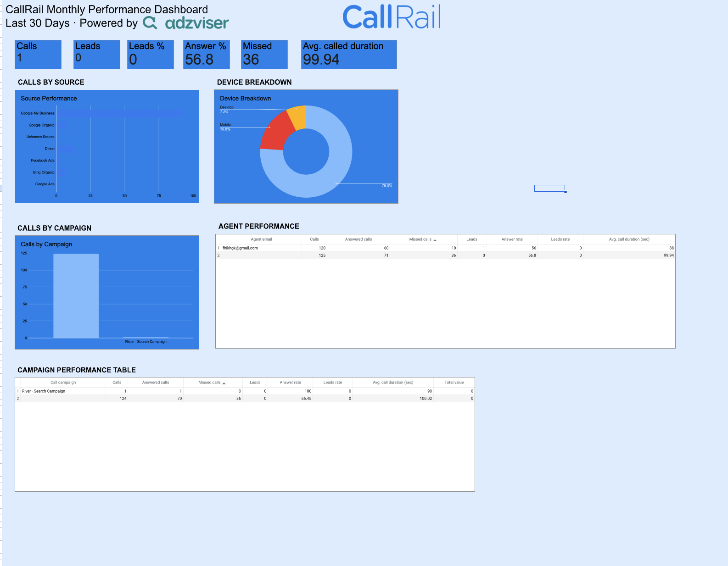The image size is (728, 566).
Task: Sort Agent Performance by Leads column
Action: point(472,239)
